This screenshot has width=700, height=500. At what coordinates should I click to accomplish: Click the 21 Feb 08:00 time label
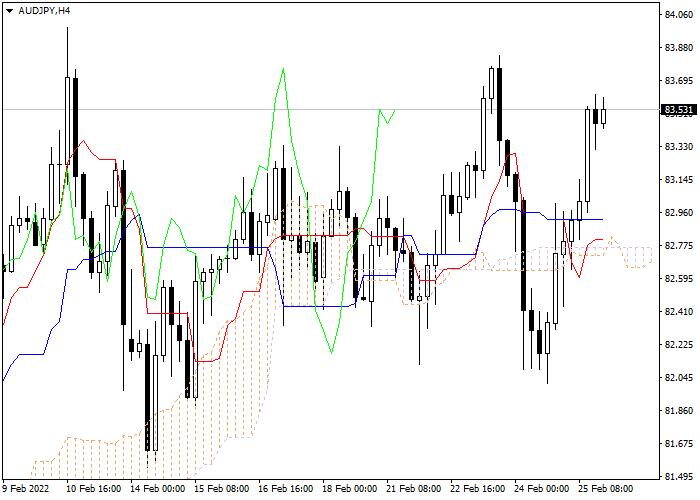[414, 488]
